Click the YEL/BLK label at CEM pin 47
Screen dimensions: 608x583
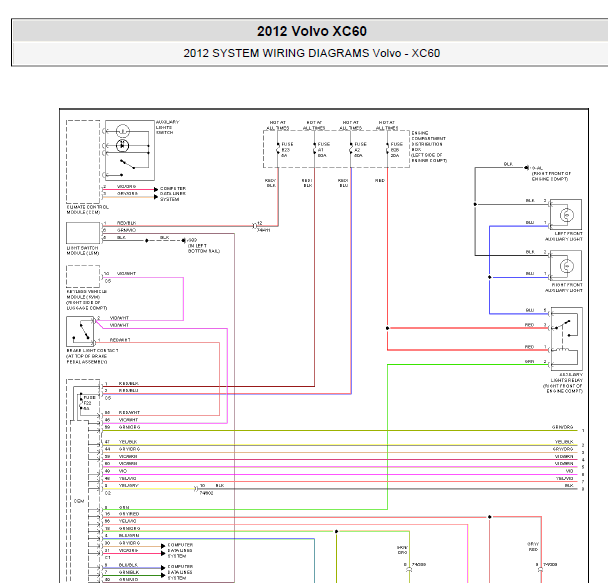(x=128, y=442)
